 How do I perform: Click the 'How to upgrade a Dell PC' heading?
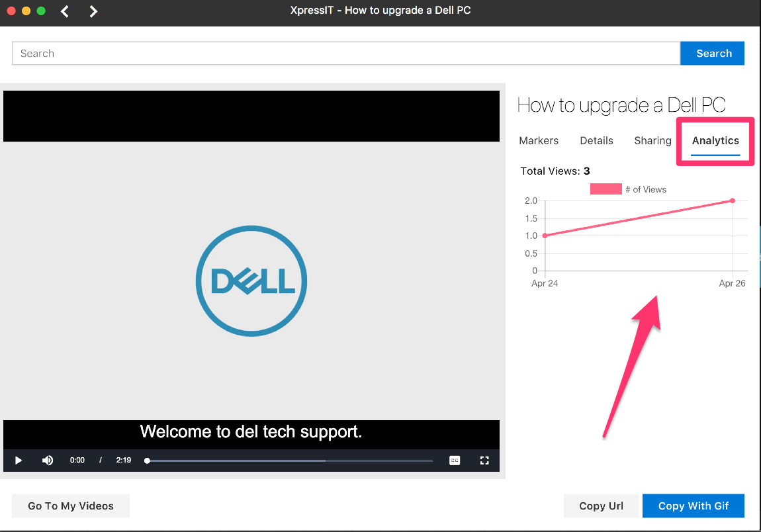(621, 105)
